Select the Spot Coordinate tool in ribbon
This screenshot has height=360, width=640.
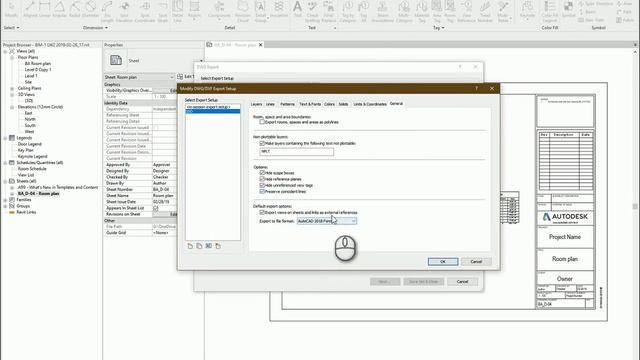pyautogui.click(x=145, y=11)
